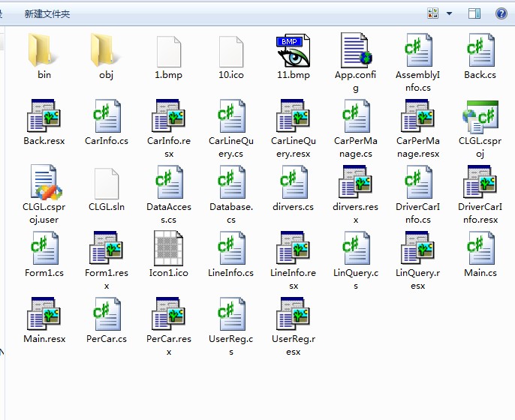Select the PerCar.resx resource icon

click(x=168, y=314)
